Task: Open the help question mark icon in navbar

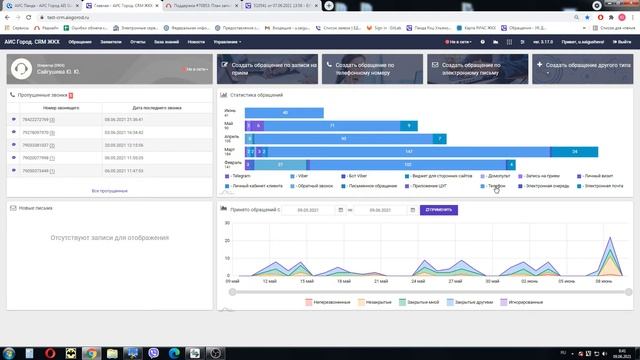Action: point(482,42)
